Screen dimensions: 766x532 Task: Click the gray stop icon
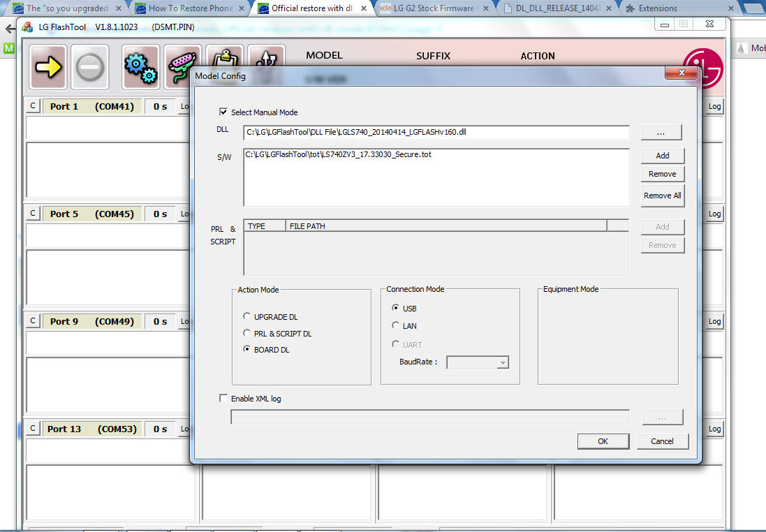[x=91, y=67]
